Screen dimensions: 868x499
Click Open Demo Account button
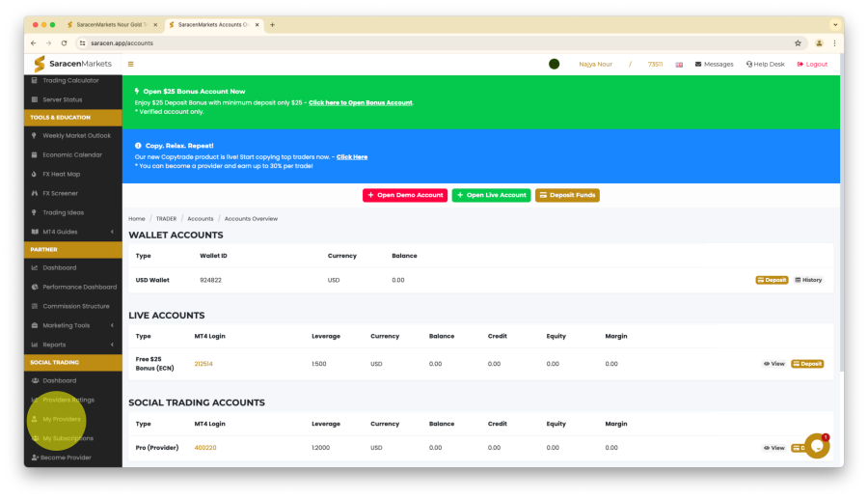coord(405,196)
